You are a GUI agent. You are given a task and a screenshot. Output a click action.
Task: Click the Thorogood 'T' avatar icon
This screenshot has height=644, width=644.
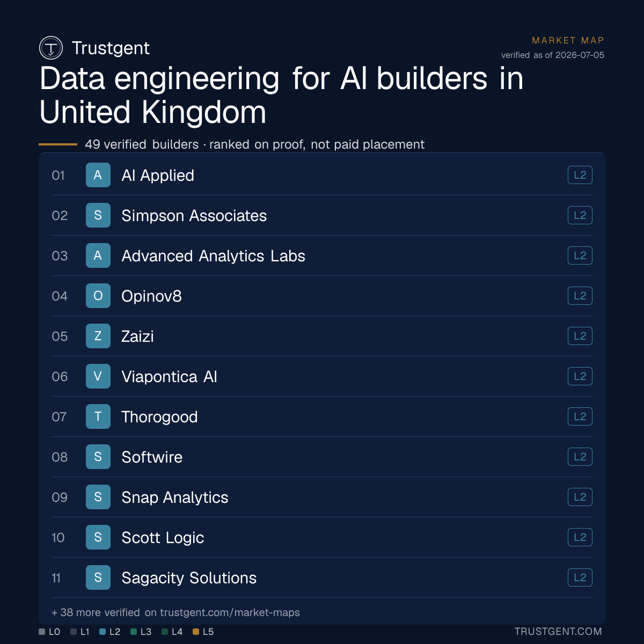98,416
